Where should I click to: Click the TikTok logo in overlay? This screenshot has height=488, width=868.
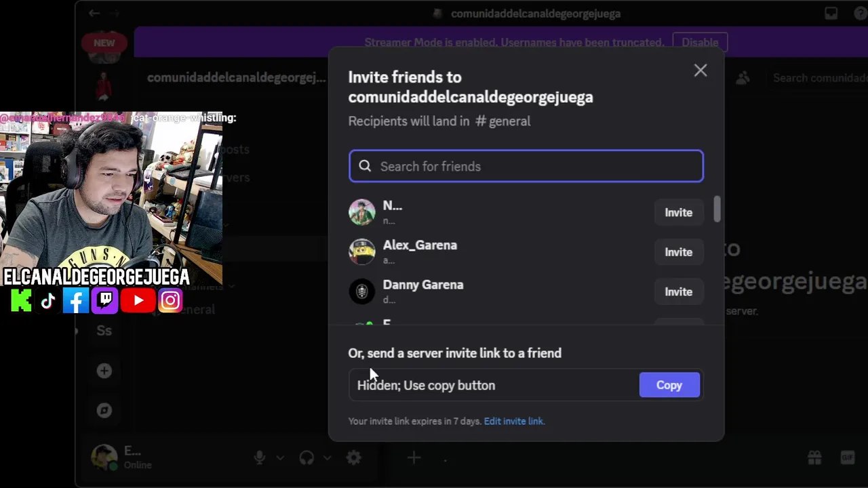[47, 300]
